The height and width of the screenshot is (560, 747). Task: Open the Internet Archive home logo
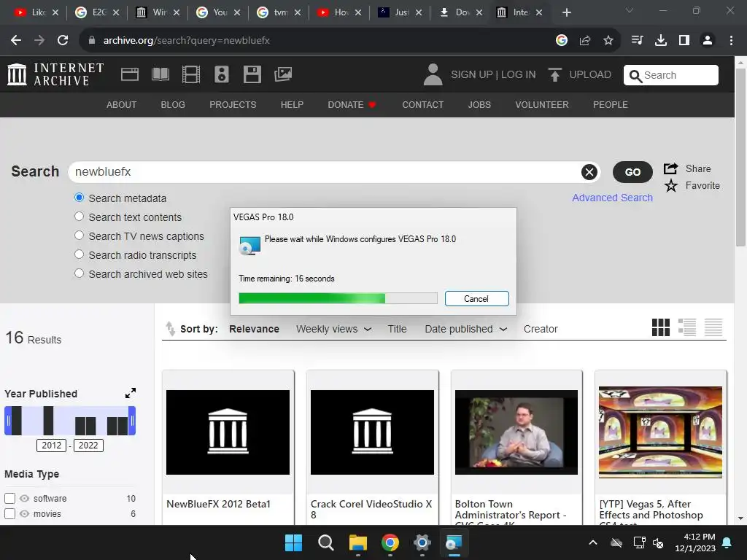(55, 75)
